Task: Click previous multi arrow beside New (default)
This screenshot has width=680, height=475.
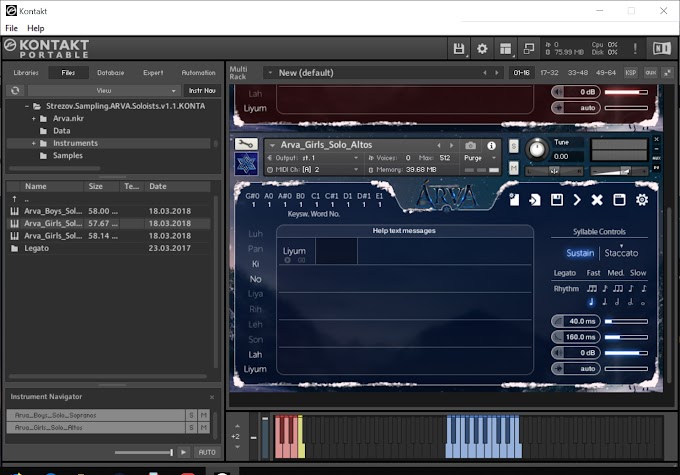Action: 485,73
